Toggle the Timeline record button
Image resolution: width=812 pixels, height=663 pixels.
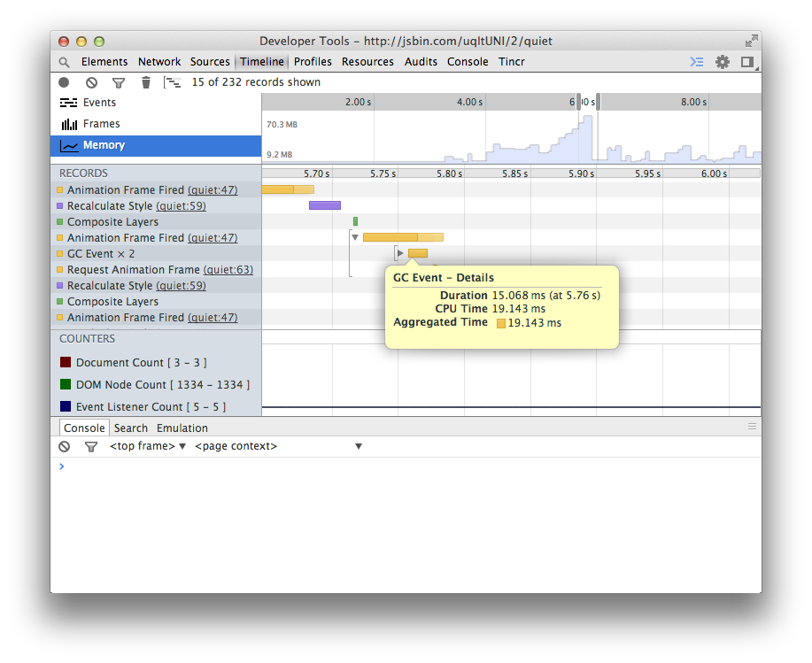64,82
